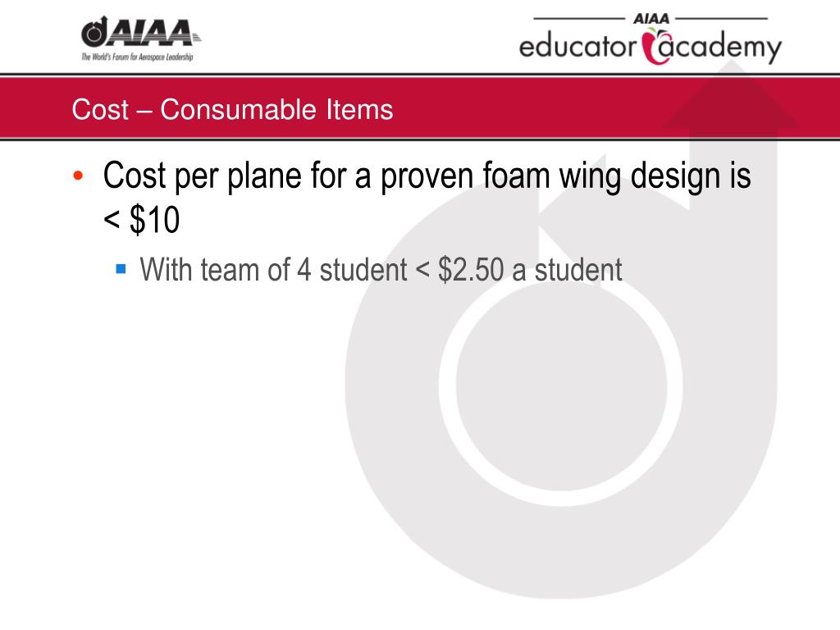Select the blue square sub-bullet marker
The width and height of the screenshot is (840, 630).
coord(121,268)
